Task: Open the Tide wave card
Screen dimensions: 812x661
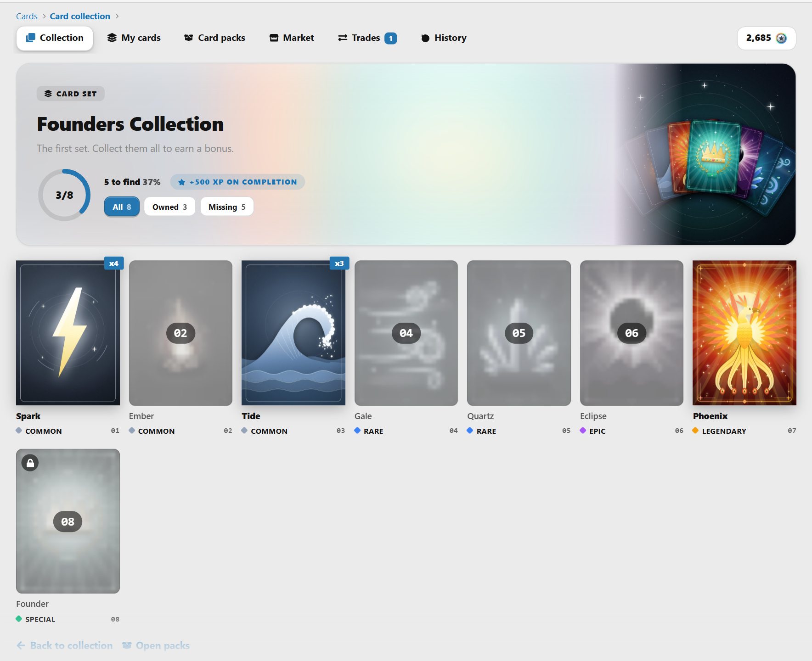Action: [293, 333]
